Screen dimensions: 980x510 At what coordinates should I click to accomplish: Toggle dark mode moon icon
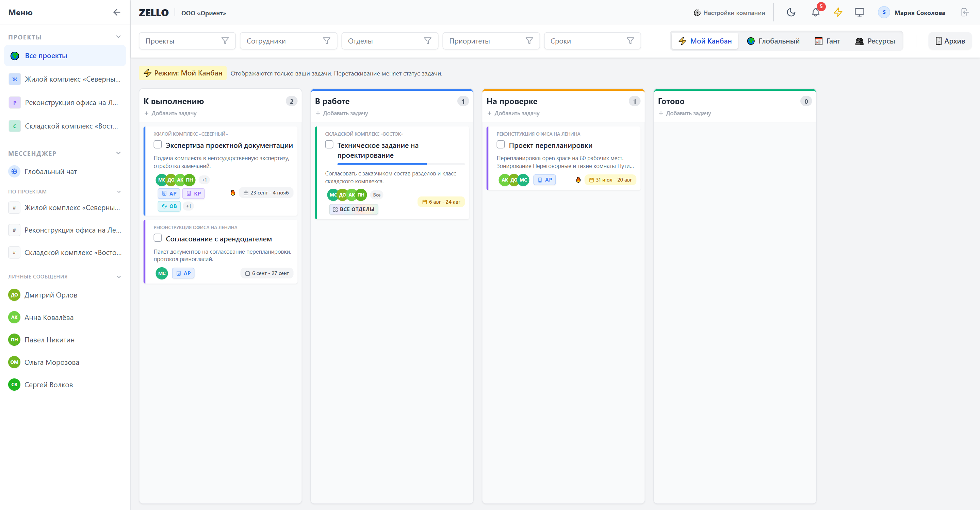(x=791, y=13)
